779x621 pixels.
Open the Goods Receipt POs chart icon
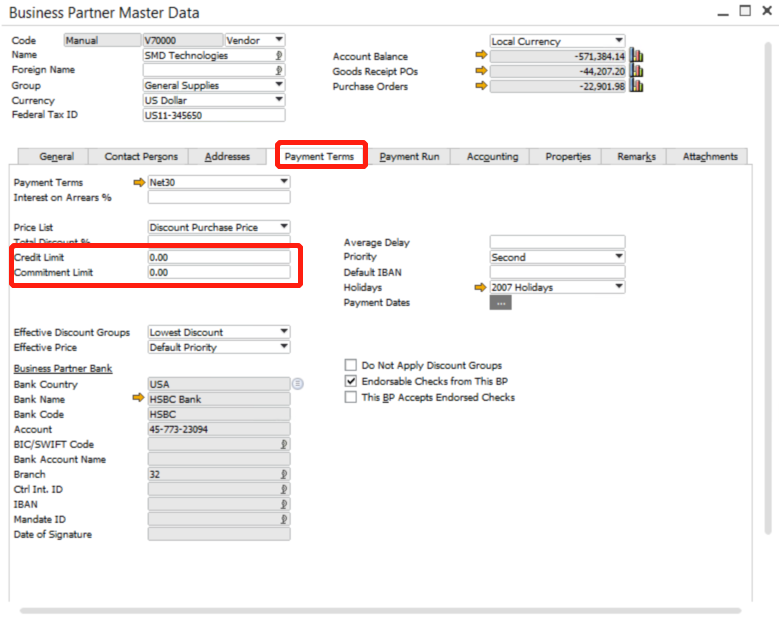tap(636, 71)
